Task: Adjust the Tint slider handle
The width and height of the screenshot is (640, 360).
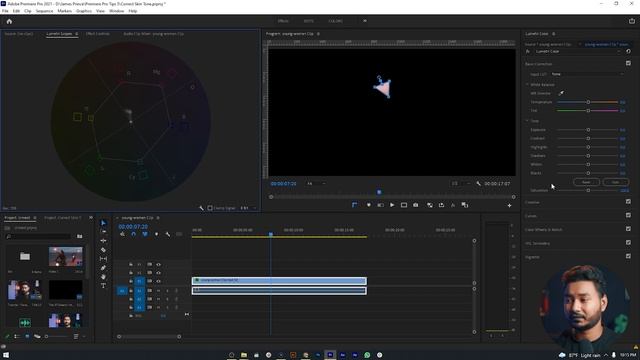Action: pos(588,111)
